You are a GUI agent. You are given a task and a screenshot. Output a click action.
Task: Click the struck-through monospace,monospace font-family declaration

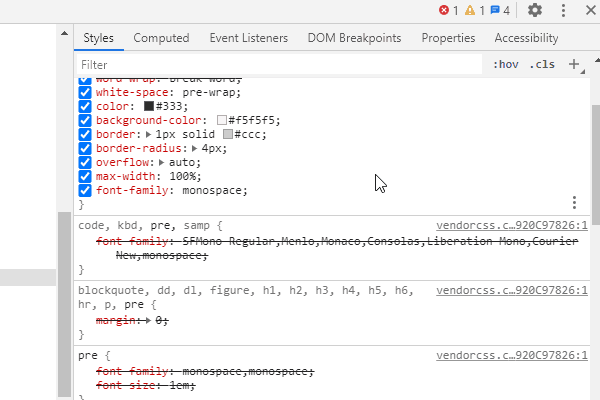[x=205, y=371]
